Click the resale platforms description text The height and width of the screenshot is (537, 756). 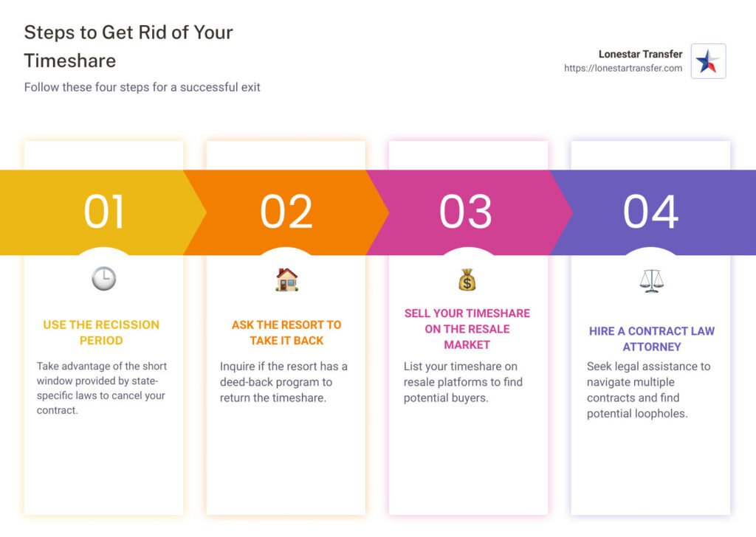462,382
